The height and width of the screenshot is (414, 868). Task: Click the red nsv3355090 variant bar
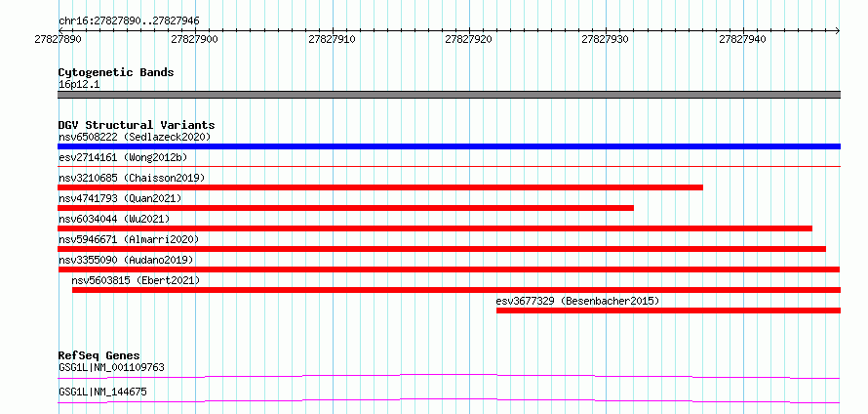click(x=449, y=269)
